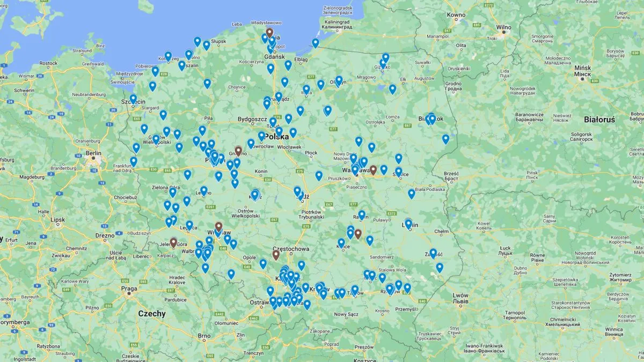Select the Czechy country label
The height and width of the screenshot is (362, 644).
click(x=152, y=314)
